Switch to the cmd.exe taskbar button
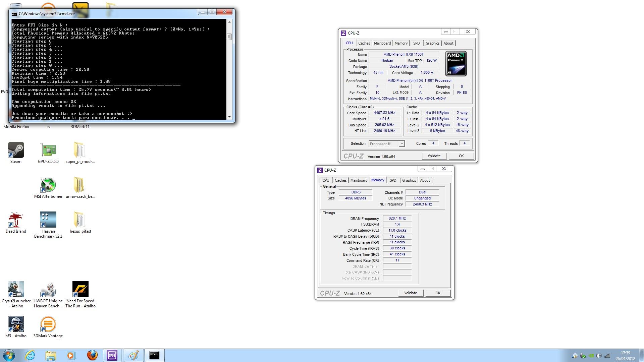 click(x=154, y=355)
